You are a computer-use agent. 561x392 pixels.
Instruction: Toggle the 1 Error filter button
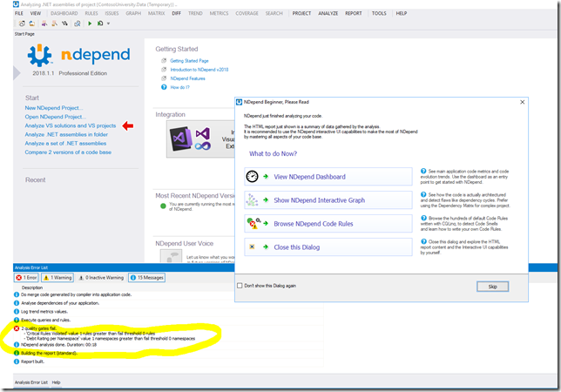(x=28, y=277)
